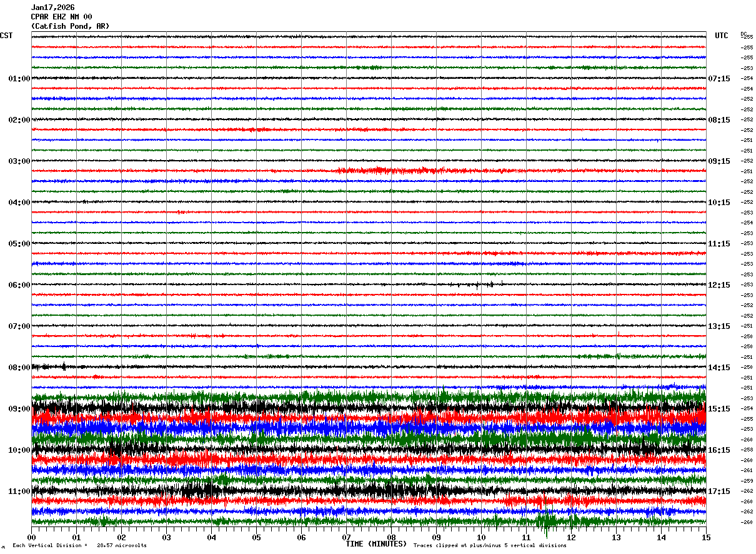This screenshot has height=554, width=756.
Task: Click minute tick label 09
Action: (x=437, y=537)
